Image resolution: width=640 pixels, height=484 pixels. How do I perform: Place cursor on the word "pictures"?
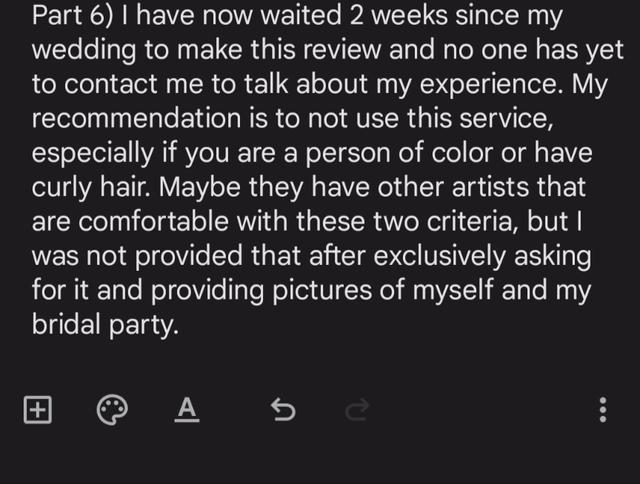click(x=322, y=291)
